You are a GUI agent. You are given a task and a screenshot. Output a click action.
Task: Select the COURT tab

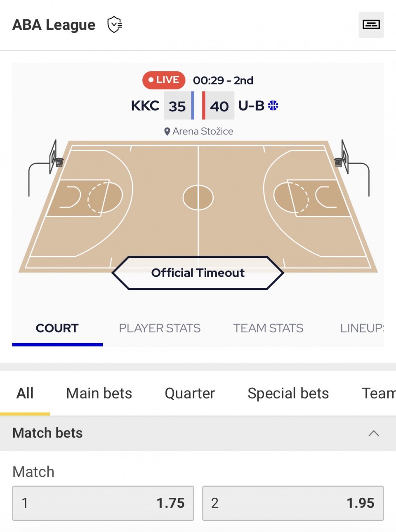click(x=57, y=328)
